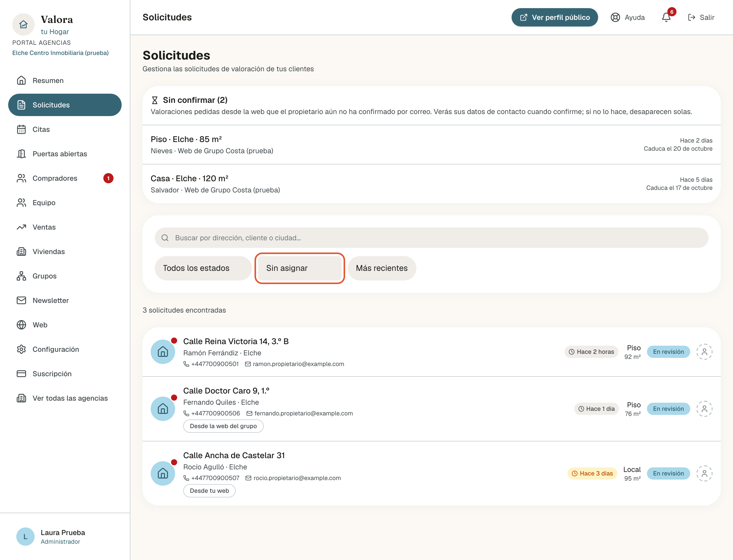Click the Configuración gear icon

[21, 349]
